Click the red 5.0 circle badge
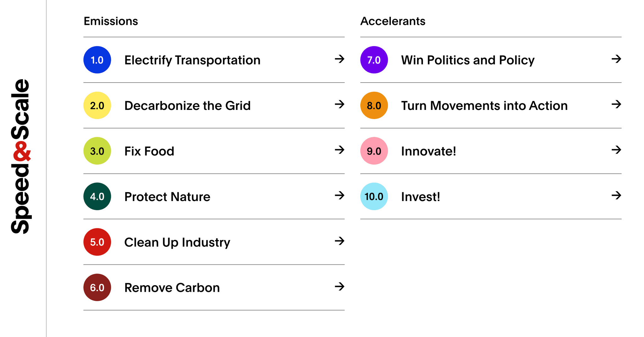 coord(97,242)
